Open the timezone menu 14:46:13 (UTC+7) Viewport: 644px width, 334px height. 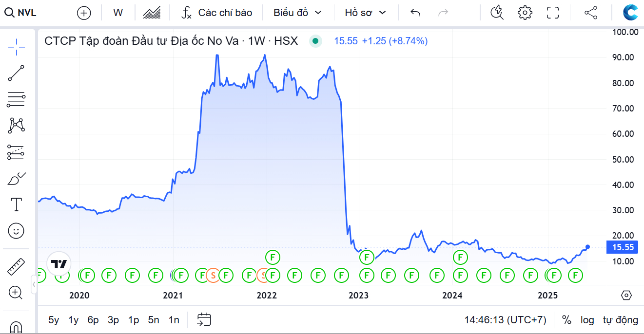tap(505, 320)
